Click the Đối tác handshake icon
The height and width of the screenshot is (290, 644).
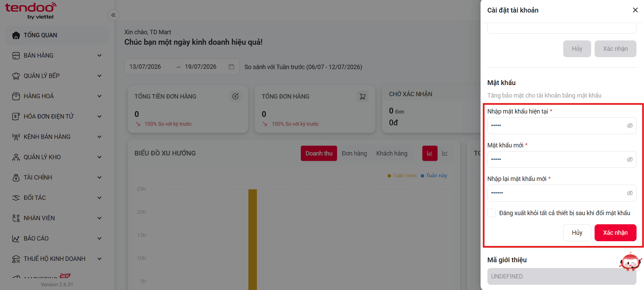[x=16, y=198]
